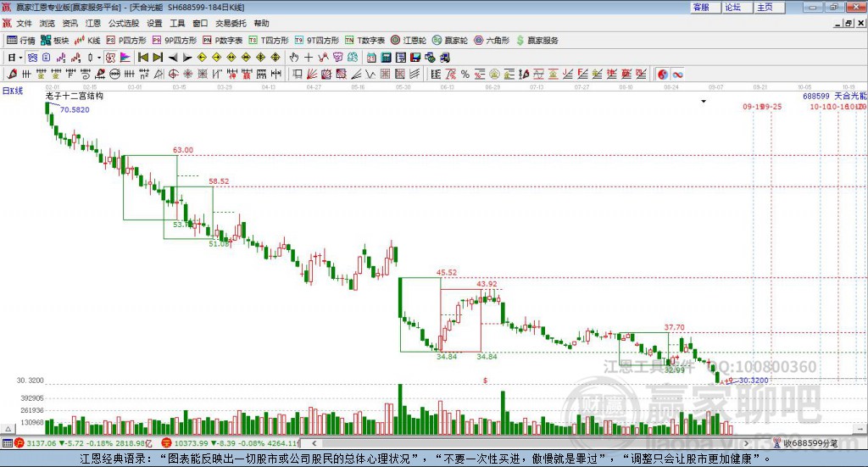Switch to the K线 chart view
The image size is (868, 467).
tap(87, 41)
